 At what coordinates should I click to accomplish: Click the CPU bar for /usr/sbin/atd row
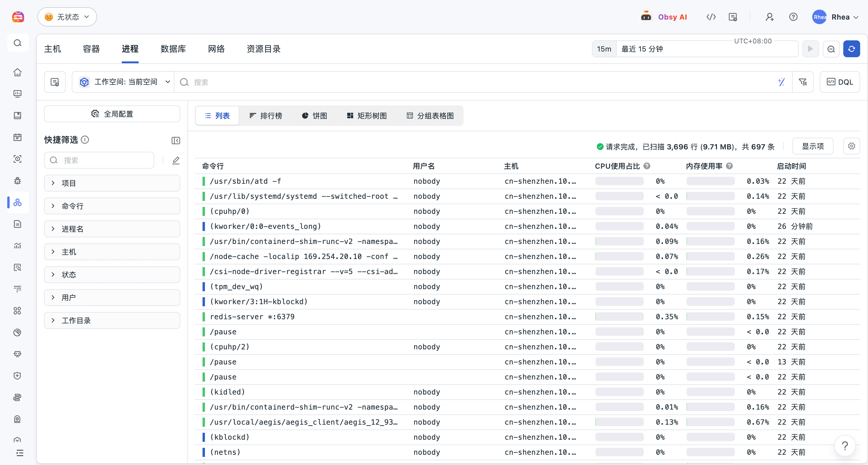coord(619,181)
